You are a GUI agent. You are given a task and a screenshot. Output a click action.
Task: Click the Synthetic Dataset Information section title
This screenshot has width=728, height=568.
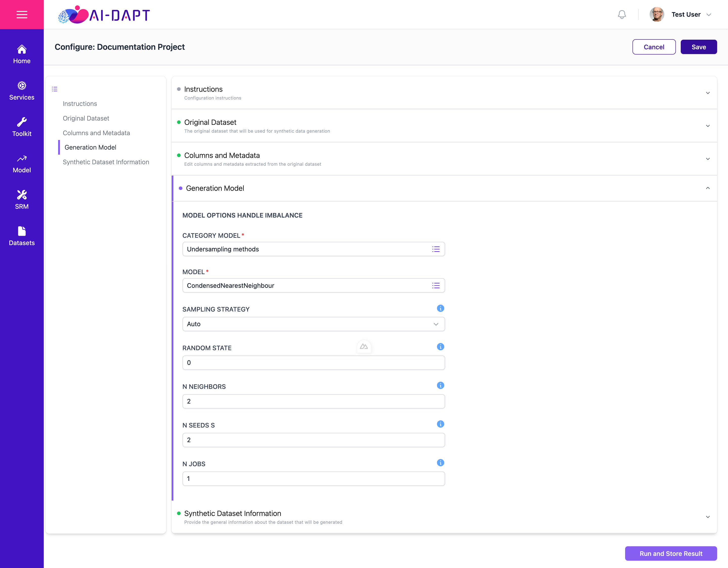point(233,513)
